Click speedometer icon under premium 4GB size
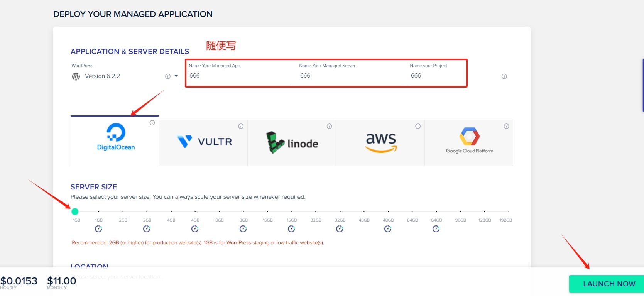The image size is (644, 296). click(195, 229)
